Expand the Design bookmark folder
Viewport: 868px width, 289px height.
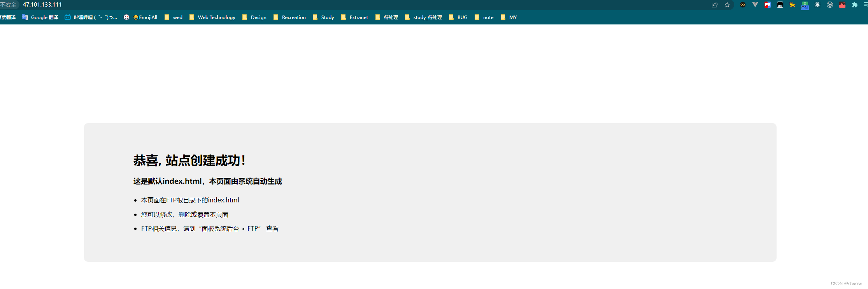254,17
